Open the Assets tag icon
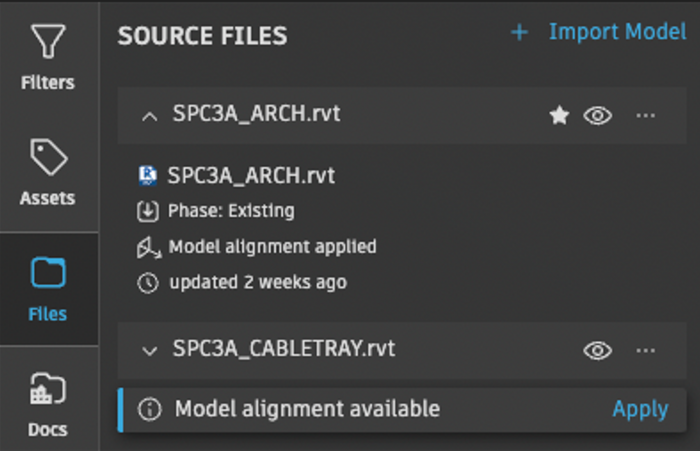 [x=48, y=158]
